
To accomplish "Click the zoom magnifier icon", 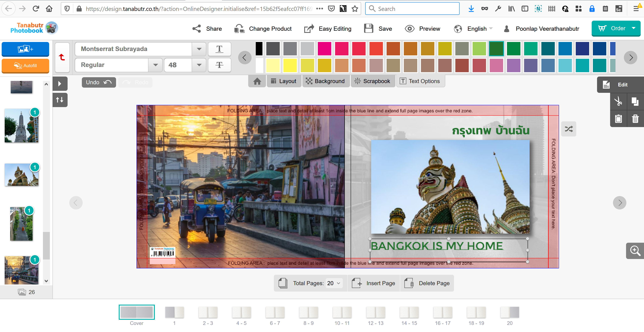I will pyautogui.click(x=635, y=251).
